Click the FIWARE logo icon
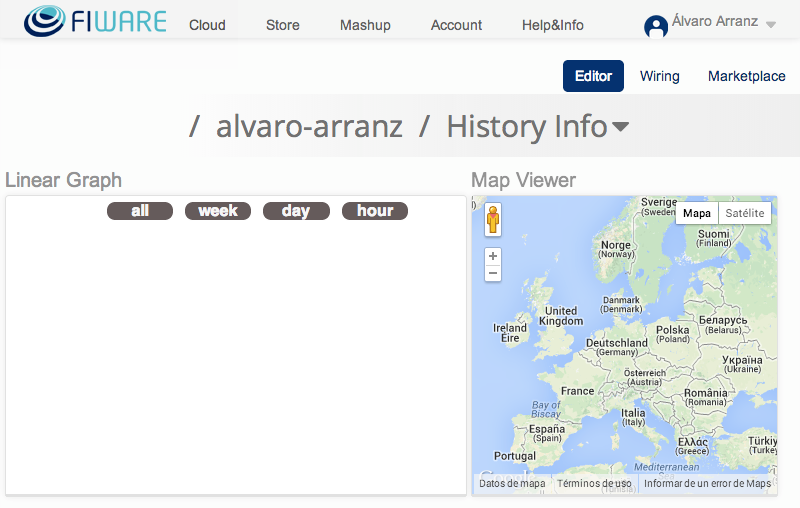 [x=44, y=21]
